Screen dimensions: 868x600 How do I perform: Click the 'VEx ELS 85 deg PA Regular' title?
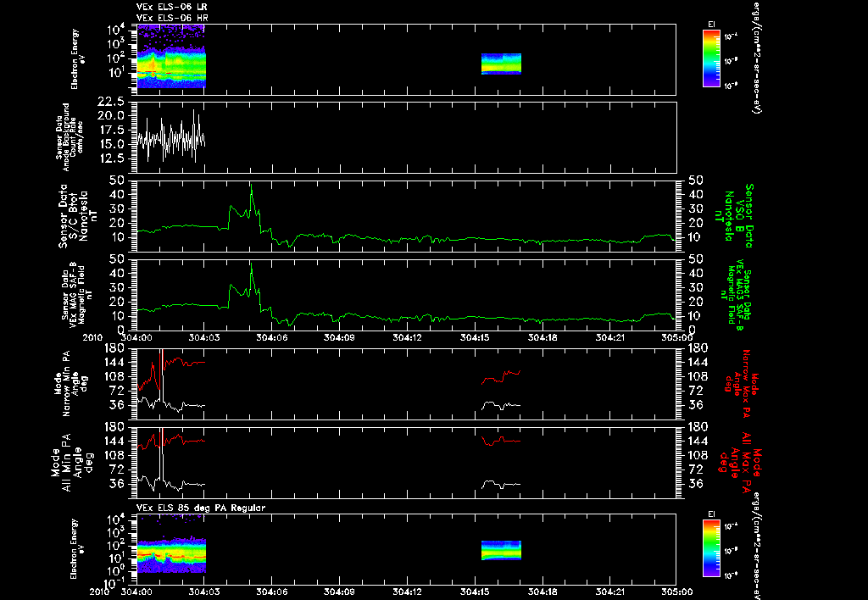coord(201,508)
